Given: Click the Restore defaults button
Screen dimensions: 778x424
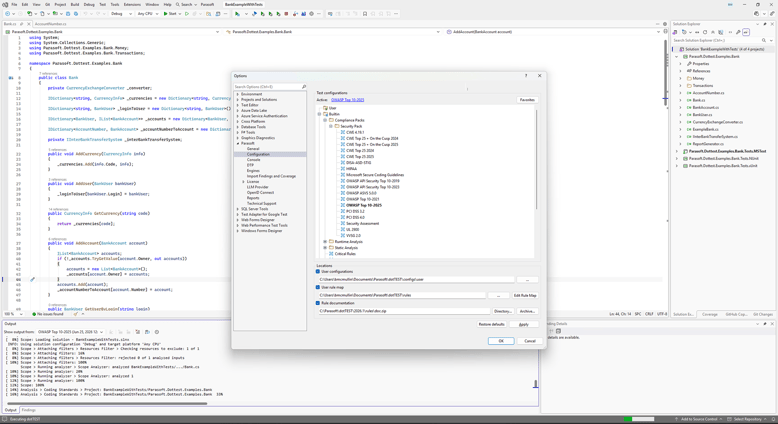Looking at the screenshot, I should [x=492, y=324].
